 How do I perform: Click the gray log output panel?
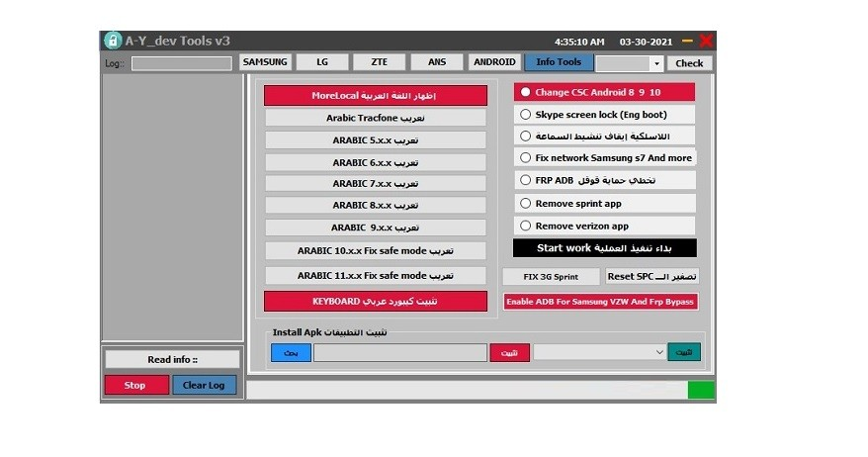[172, 208]
